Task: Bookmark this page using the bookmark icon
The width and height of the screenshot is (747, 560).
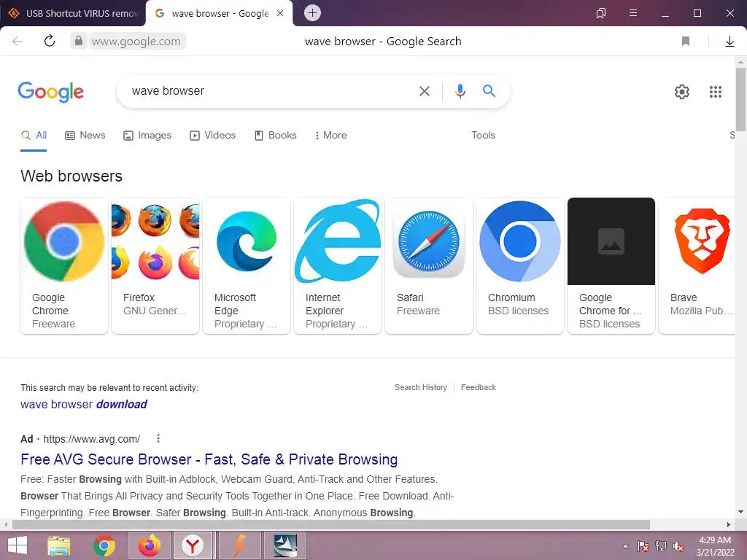Action: coord(686,42)
